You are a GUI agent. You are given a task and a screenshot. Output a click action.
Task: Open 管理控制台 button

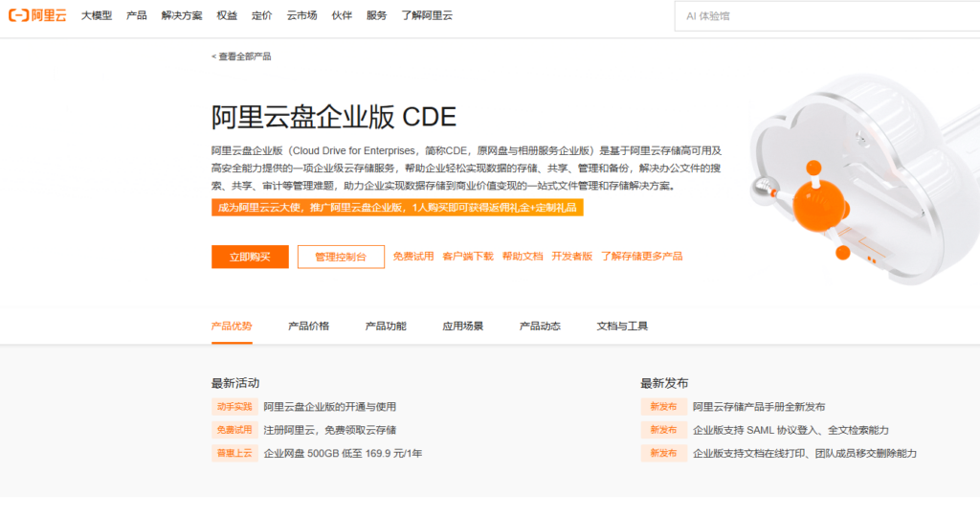(341, 257)
